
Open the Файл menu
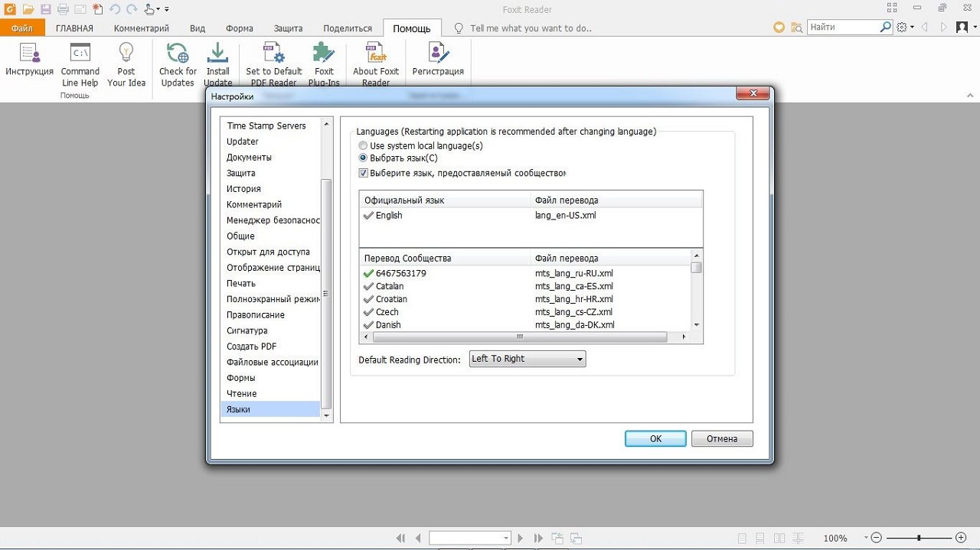click(x=22, y=28)
